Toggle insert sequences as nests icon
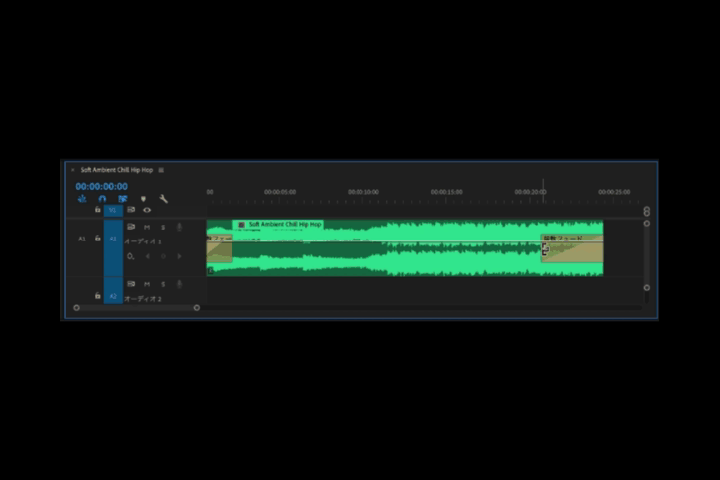 [82, 199]
